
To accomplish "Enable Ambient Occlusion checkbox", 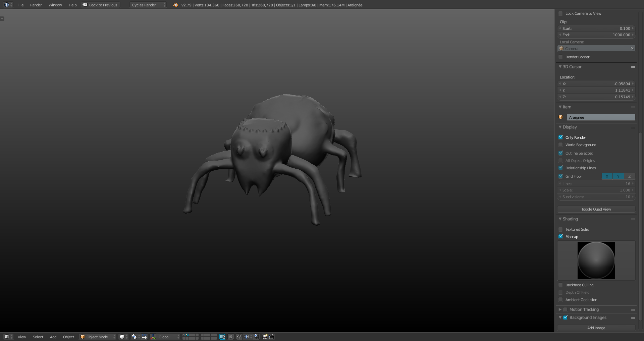I will [x=561, y=300].
